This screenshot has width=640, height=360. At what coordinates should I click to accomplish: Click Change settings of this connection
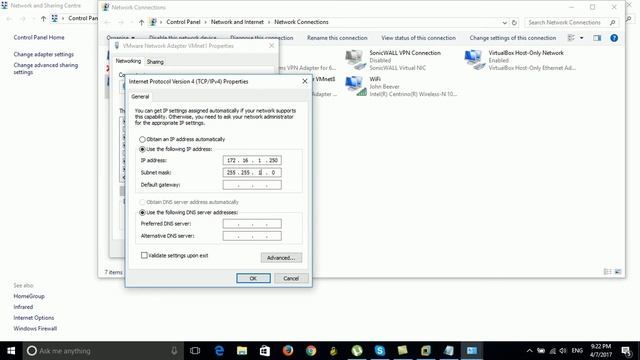[x=513, y=38]
